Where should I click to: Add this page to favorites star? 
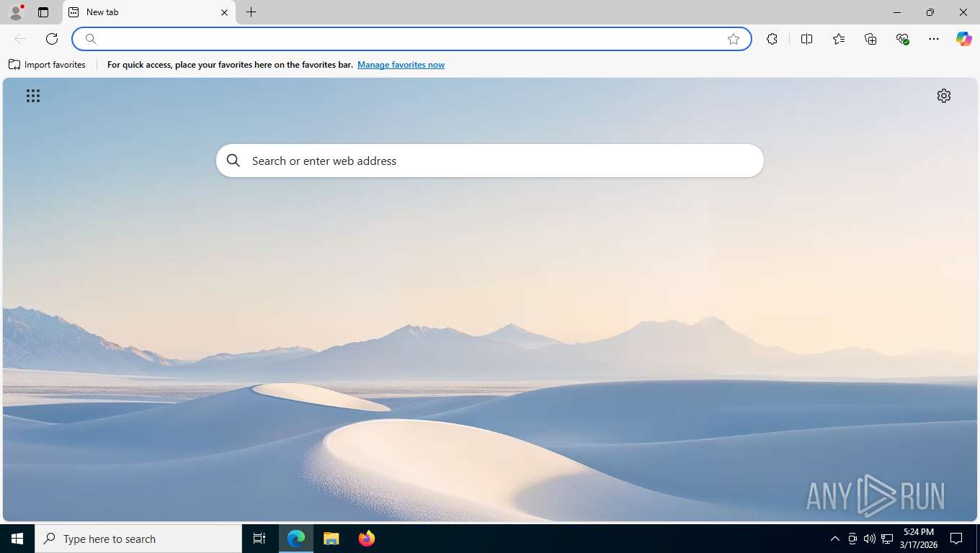734,39
